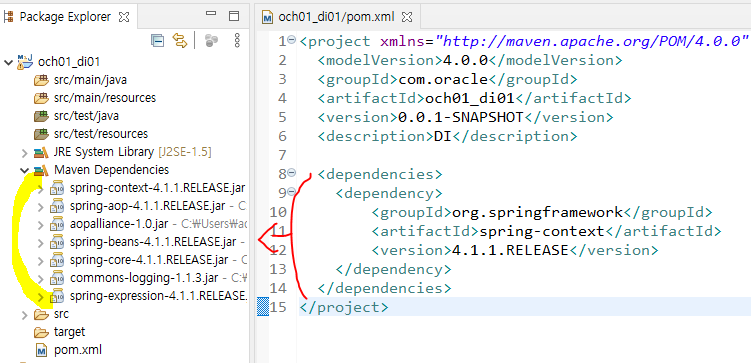
Task: Select the commons-logging-1.1.3.jar icon
Action: [58, 278]
